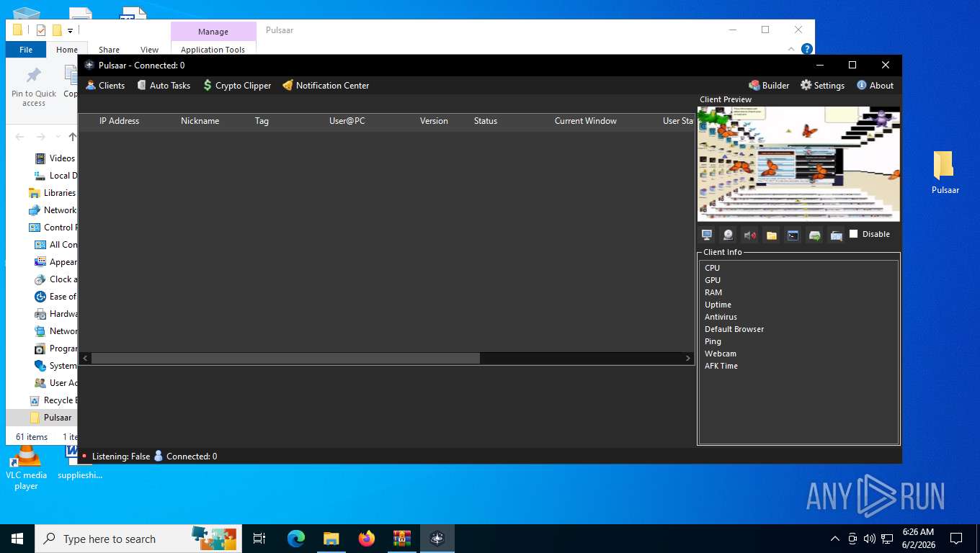Image resolution: width=980 pixels, height=553 pixels.
Task: Click the Current Window column header
Action: click(x=585, y=121)
